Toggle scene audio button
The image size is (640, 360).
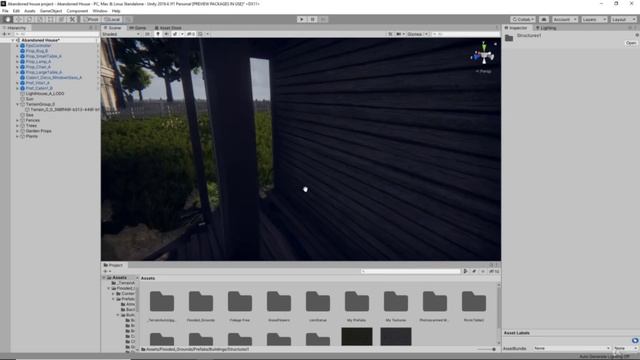(167, 34)
